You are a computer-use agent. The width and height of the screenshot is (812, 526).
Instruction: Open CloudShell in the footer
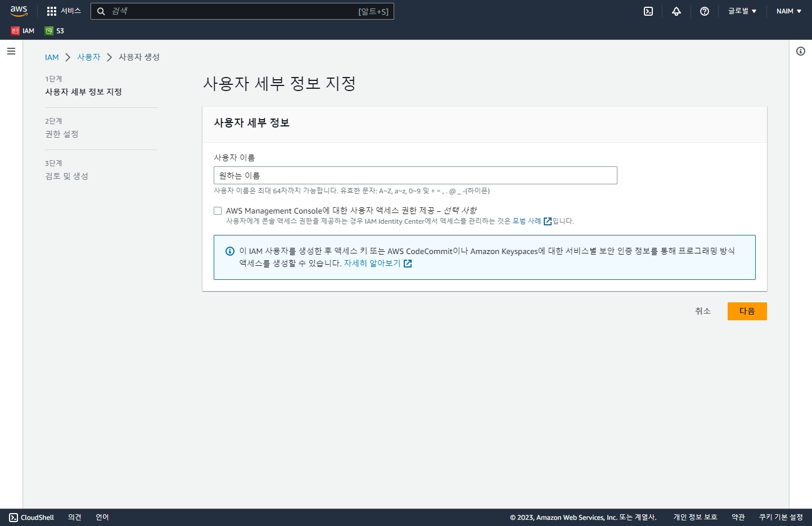click(x=32, y=518)
